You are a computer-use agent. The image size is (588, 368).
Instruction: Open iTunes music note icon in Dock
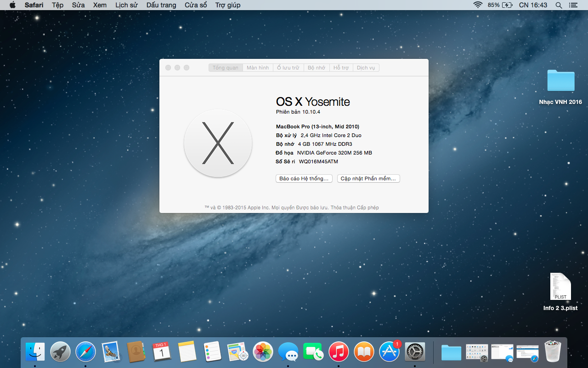pyautogui.click(x=339, y=352)
